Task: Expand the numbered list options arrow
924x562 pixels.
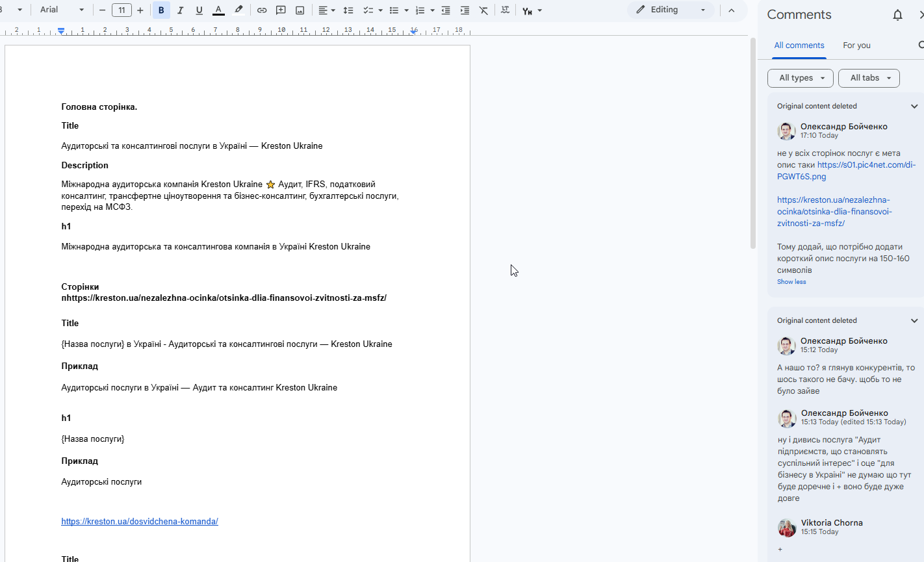Action: pos(432,10)
